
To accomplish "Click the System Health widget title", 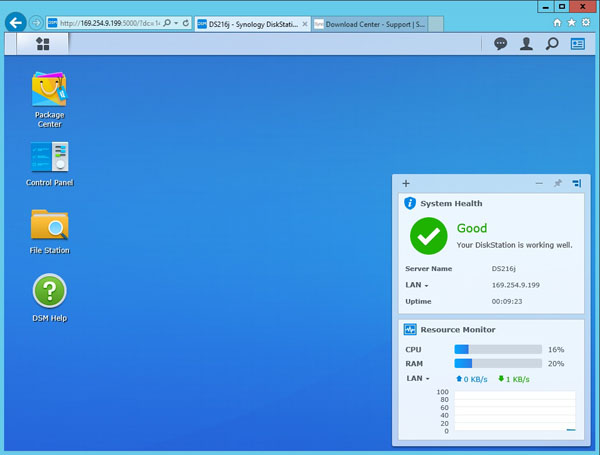I will (451, 204).
